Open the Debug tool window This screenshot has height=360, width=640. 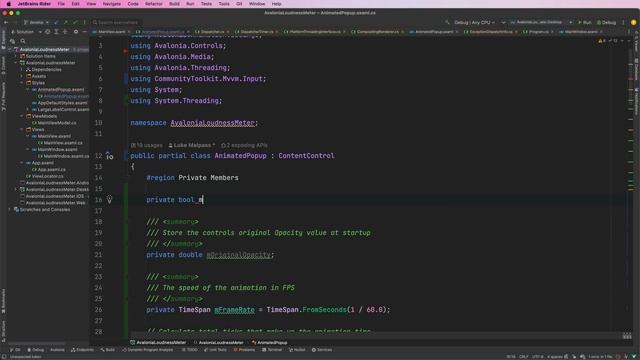[36, 350]
